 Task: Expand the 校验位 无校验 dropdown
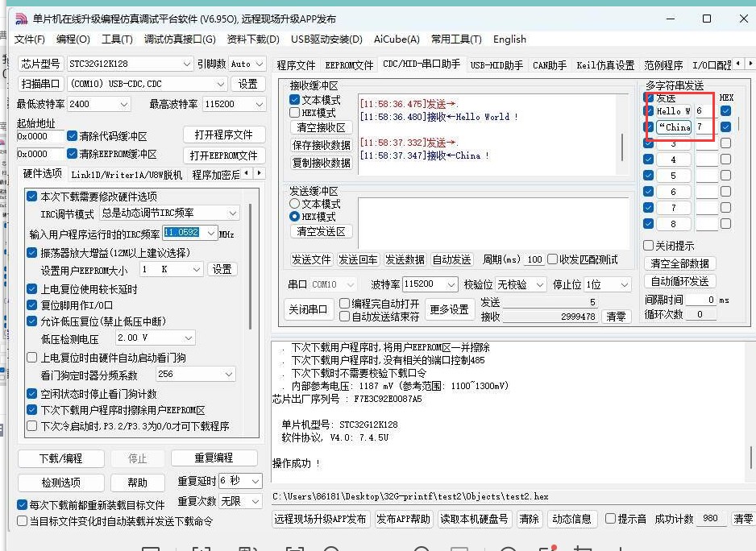click(539, 284)
